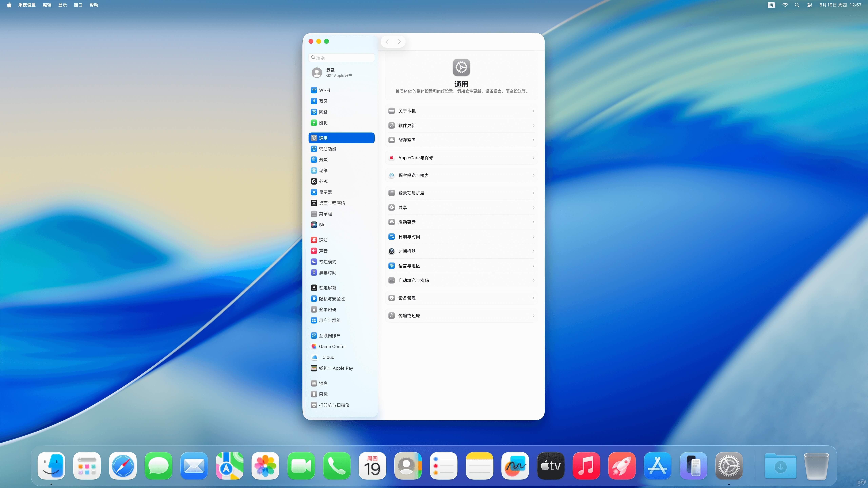Expand 关于本机 row chevron
The height and width of the screenshot is (488, 868).
pos(533,111)
